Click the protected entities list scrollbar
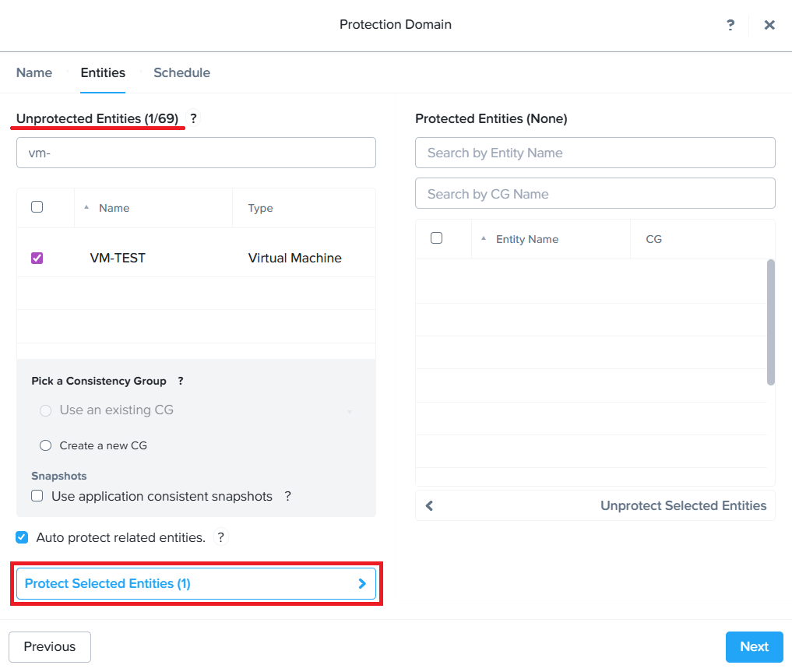This screenshot has height=672, width=792. (771, 322)
